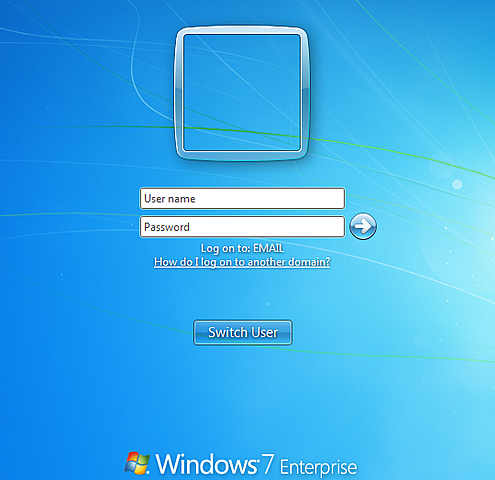The width and height of the screenshot is (495, 480).
Task: Select the empty user account picture frame
Action: [x=242, y=93]
